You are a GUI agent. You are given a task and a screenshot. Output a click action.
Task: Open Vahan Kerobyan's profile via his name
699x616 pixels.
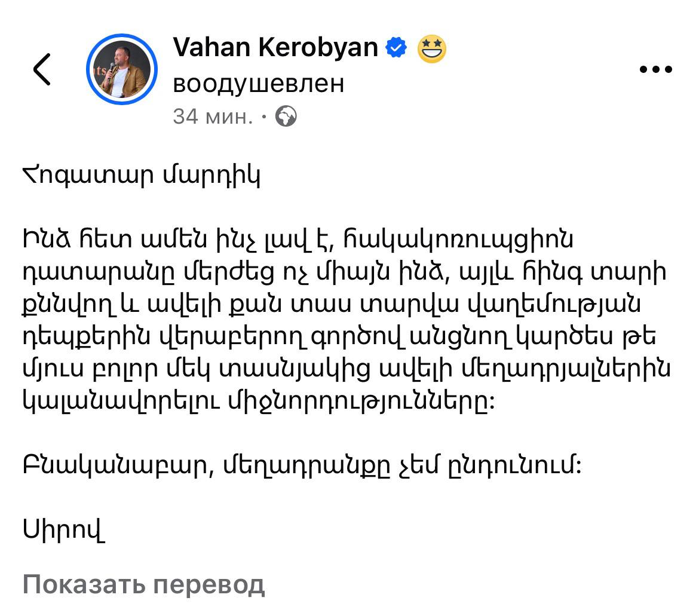tap(274, 46)
